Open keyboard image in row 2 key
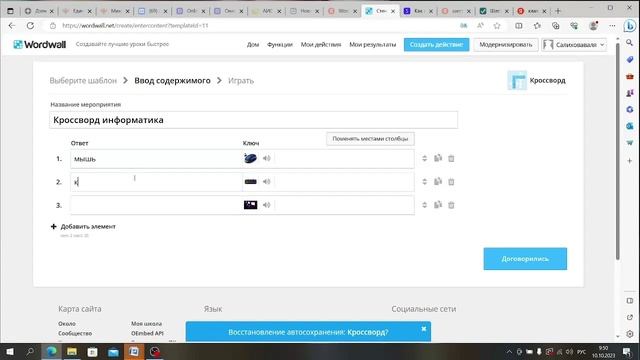The height and width of the screenshot is (360, 640). (x=250, y=182)
